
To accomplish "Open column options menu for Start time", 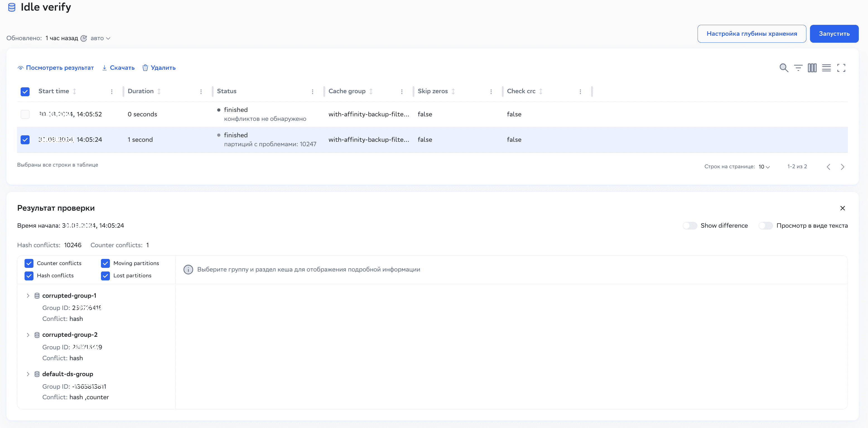I will click(112, 91).
